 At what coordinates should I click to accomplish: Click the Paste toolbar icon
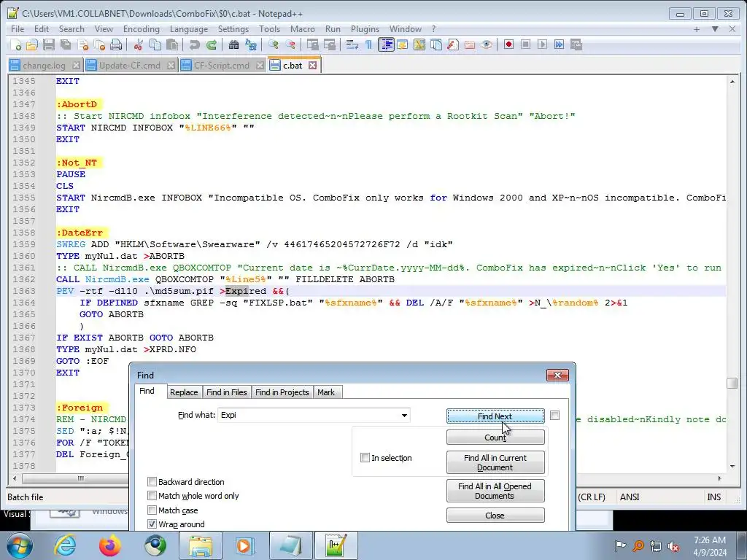pyautogui.click(x=172, y=44)
